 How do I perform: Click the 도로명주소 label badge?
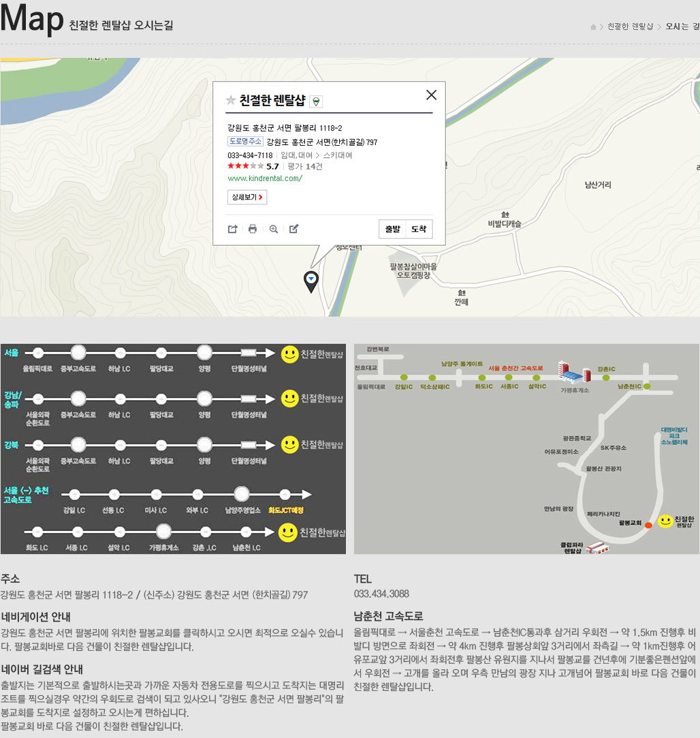[245, 142]
